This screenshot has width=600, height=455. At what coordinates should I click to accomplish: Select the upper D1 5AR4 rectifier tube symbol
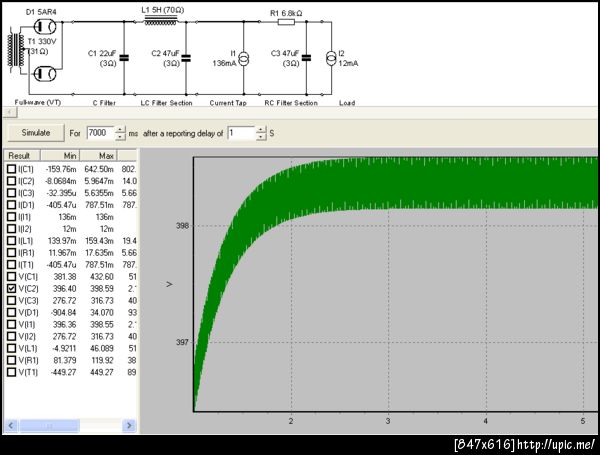[45, 26]
